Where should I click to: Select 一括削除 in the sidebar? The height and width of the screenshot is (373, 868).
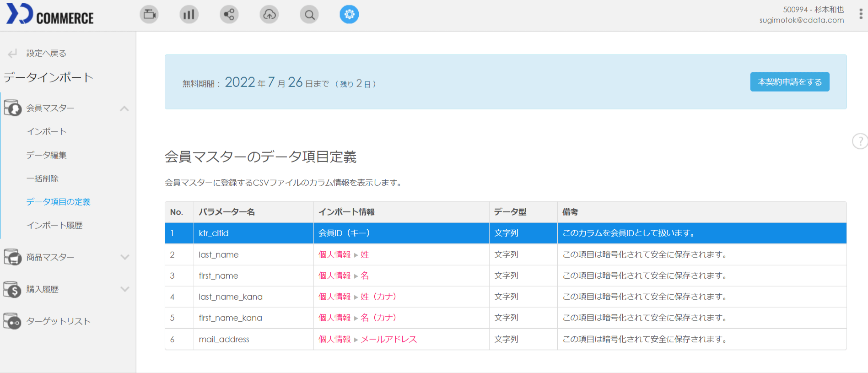pos(43,178)
